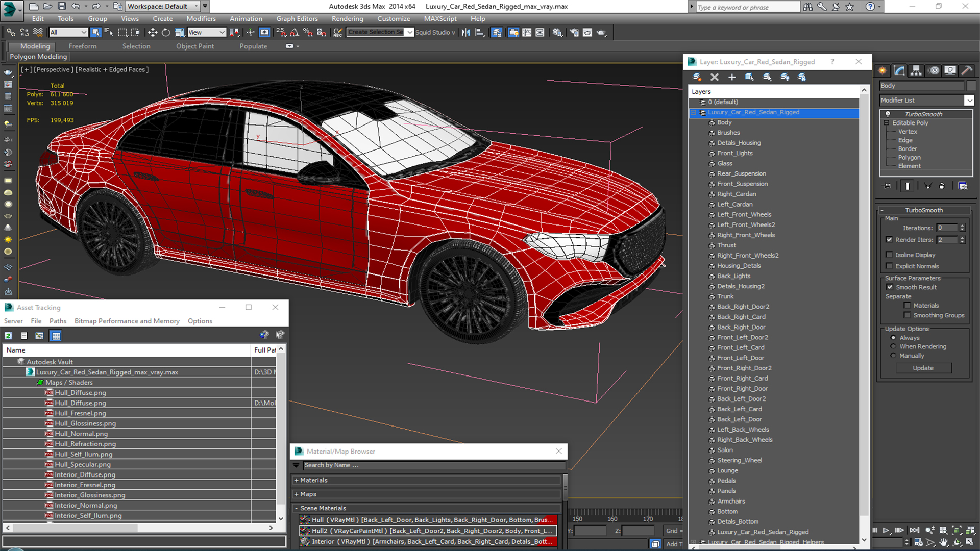Click the Undo arrow icon
Screen dimensions: 980x551
tap(76, 6)
